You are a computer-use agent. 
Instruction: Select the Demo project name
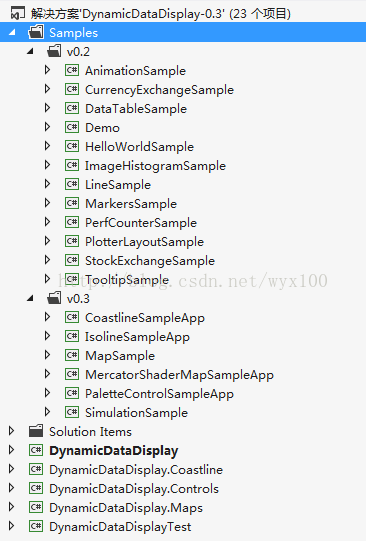pyautogui.click(x=102, y=128)
